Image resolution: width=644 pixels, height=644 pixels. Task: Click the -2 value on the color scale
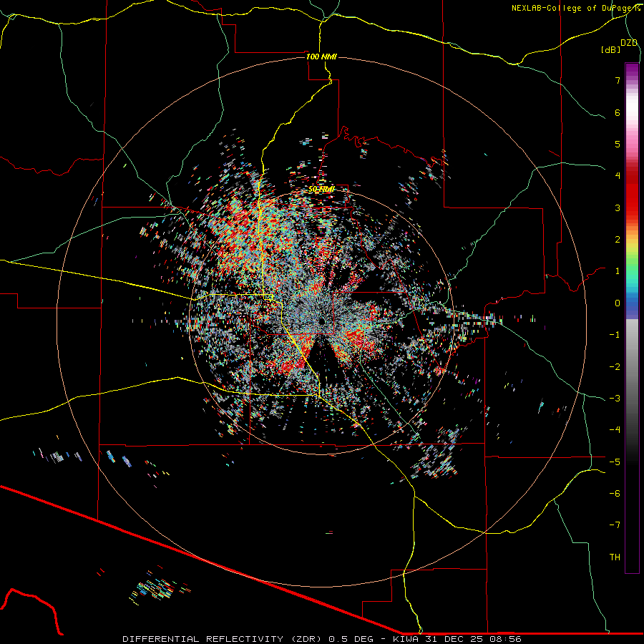[x=615, y=366]
